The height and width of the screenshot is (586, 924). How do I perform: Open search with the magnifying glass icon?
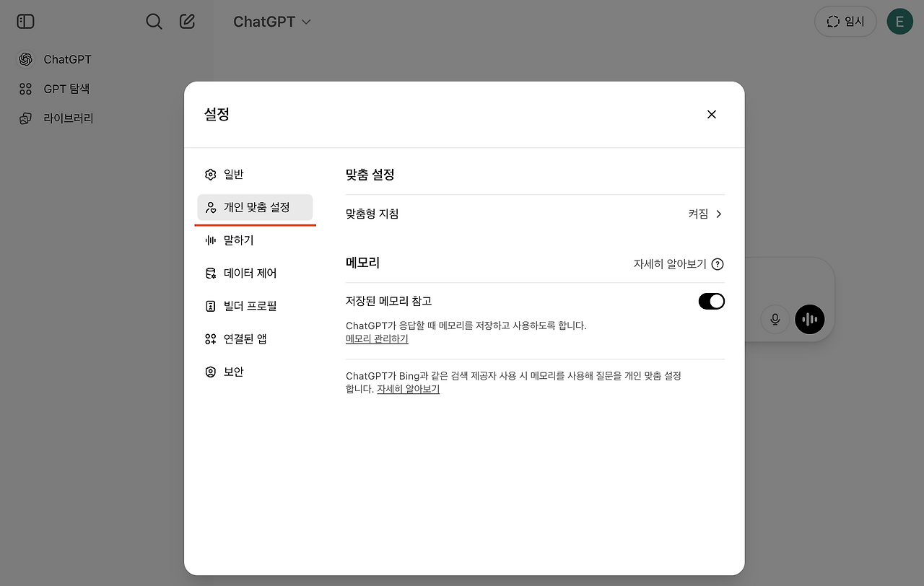pyautogui.click(x=154, y=21)
